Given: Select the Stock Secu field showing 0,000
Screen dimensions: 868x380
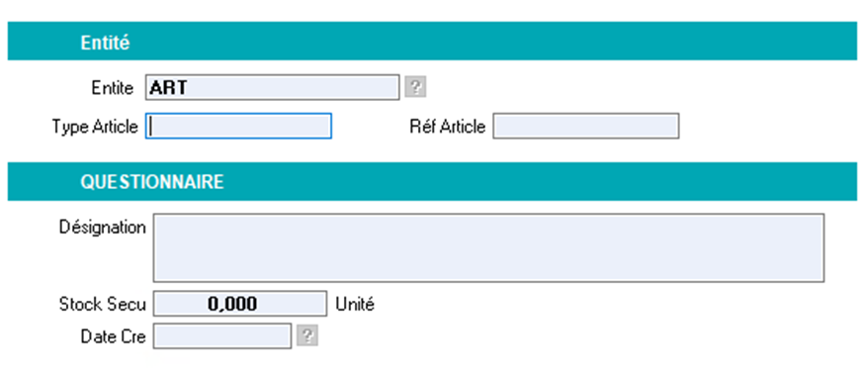Looking at the screenshot, I should point(240,304).
